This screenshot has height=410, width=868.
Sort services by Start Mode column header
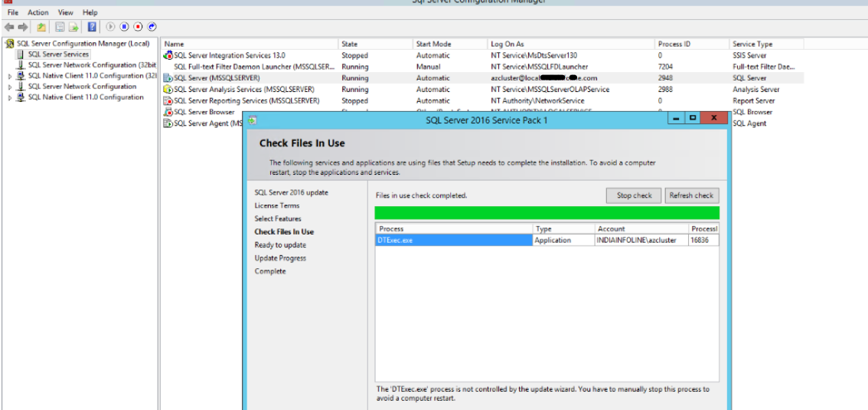click(x=450, y=44)
